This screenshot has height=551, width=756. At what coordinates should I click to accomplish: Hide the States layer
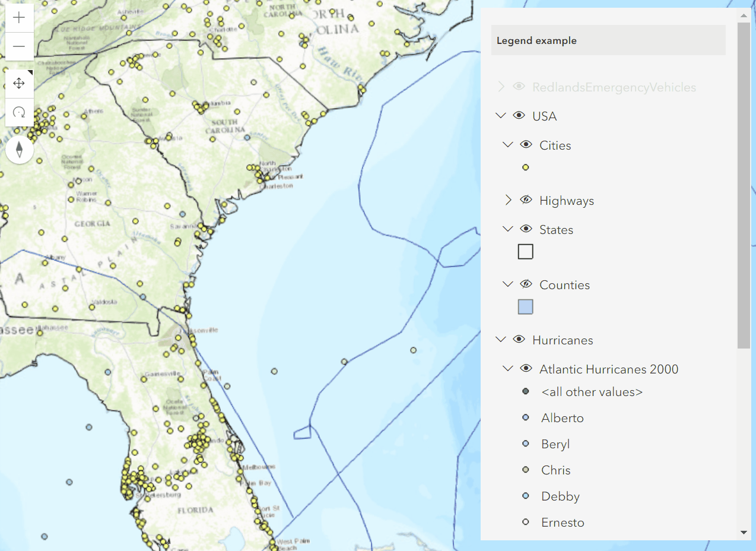tap(526, 229)
